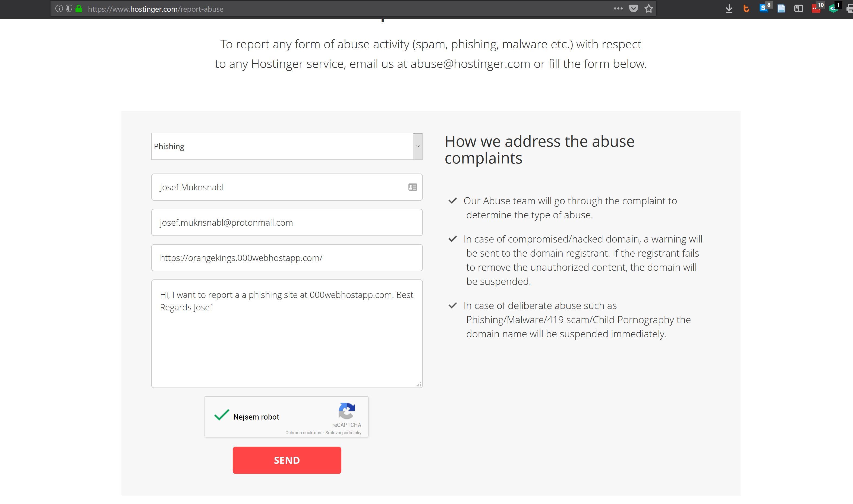
Task: Open 'Smluvní podmínky' terms link
Action: [x=343, y=433]
